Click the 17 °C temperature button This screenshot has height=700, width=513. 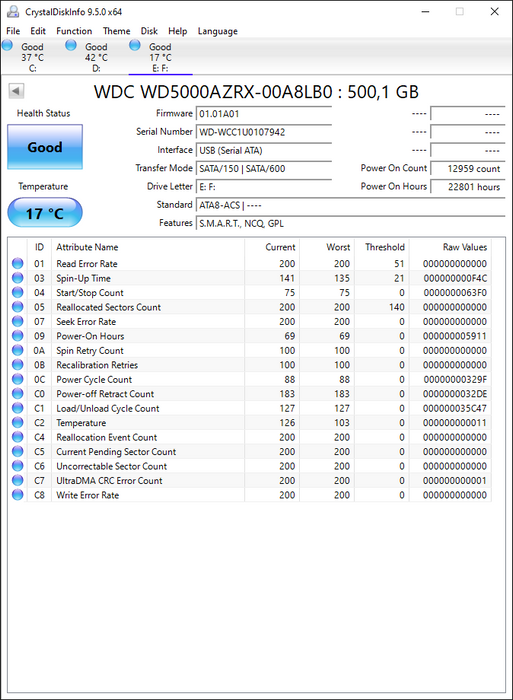(45, 213)
